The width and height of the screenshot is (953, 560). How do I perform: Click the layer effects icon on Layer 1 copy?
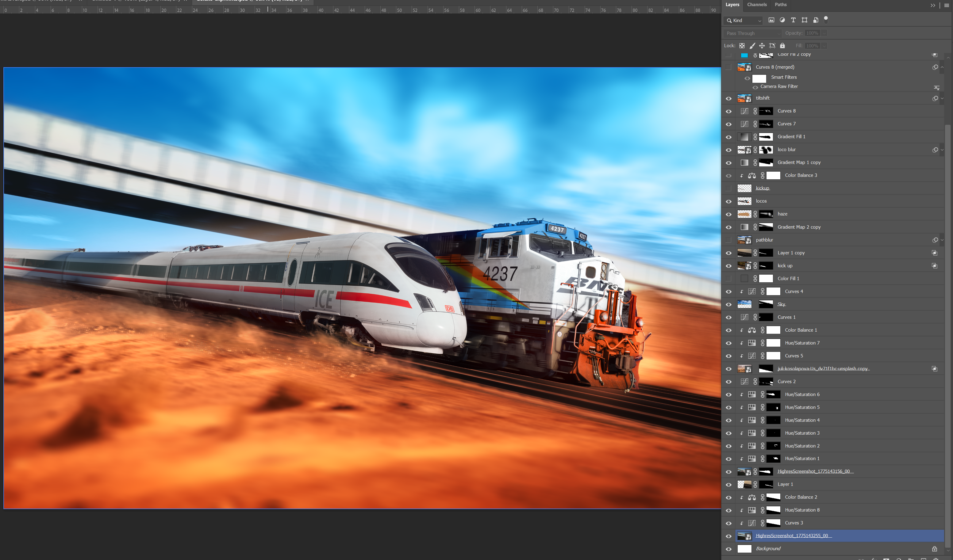point(935,253)
